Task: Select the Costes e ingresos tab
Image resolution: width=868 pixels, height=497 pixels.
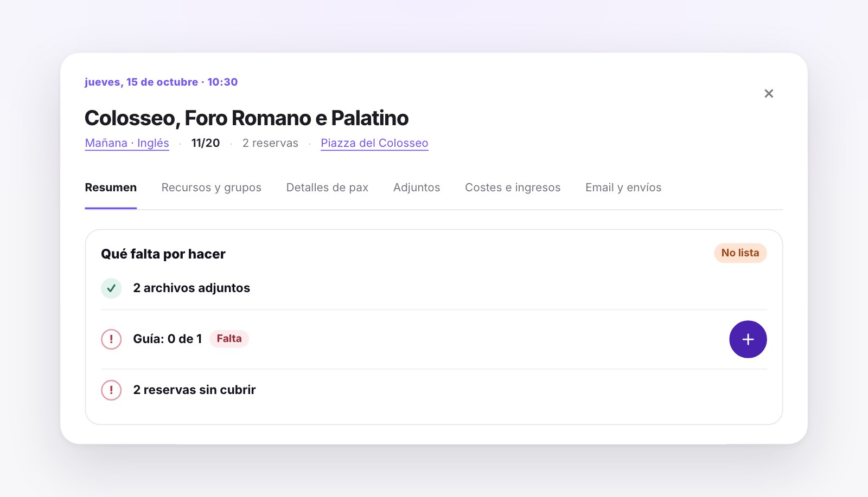Action: click(513, 188)
